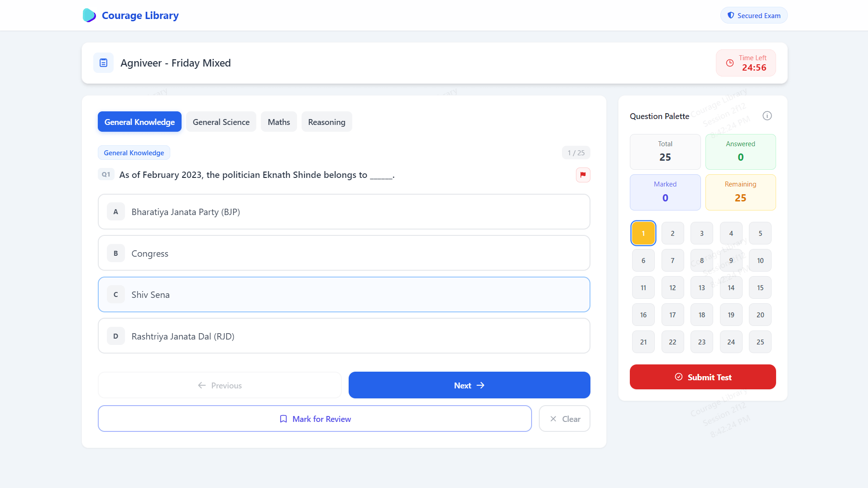868x488 pixels.
Task: Click the Q1 question number label
Action: coord(106,174)
